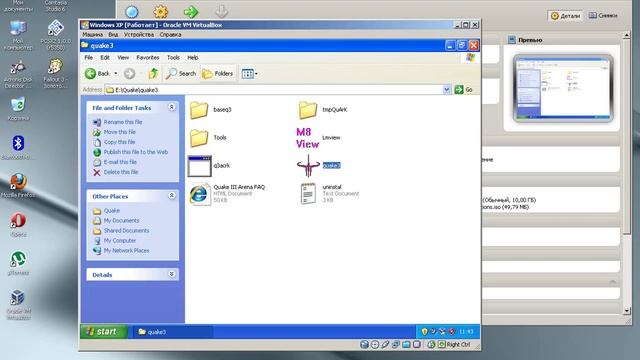Screen dimensions: 640x360
Task: Open the baseq3 folder
Action: 199,109
